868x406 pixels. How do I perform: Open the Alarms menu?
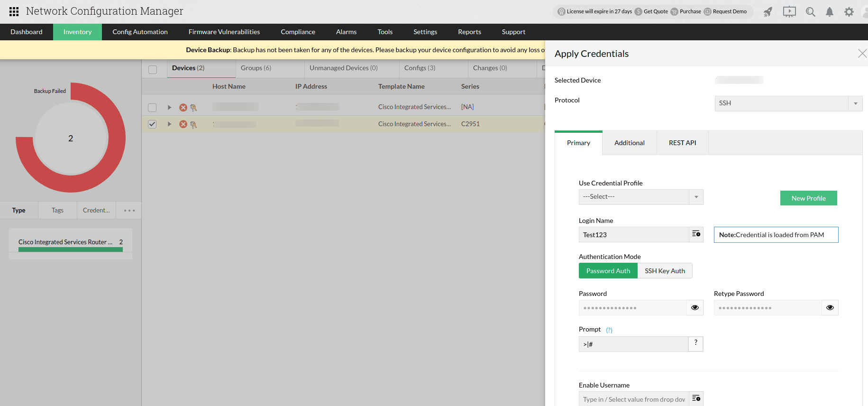pyautogui.click(x=346, y=32)
